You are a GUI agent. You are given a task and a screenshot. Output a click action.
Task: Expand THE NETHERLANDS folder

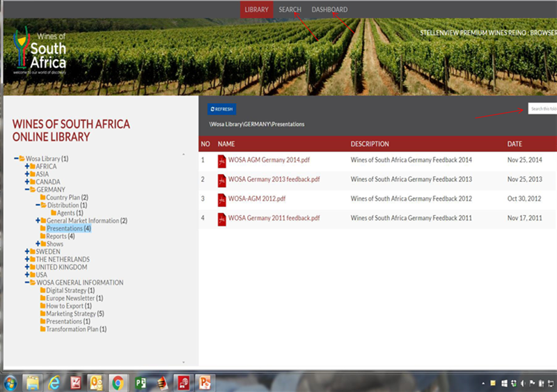tap(27, 259)
